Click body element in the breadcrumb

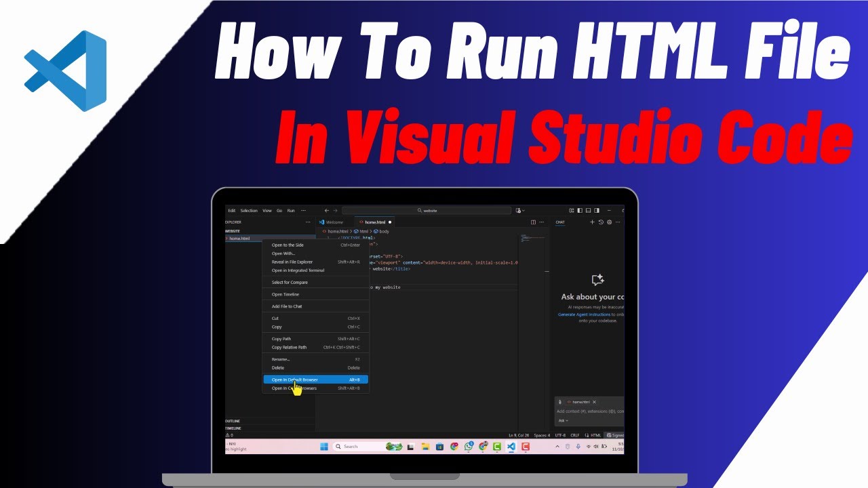click(x=381, y=231)
